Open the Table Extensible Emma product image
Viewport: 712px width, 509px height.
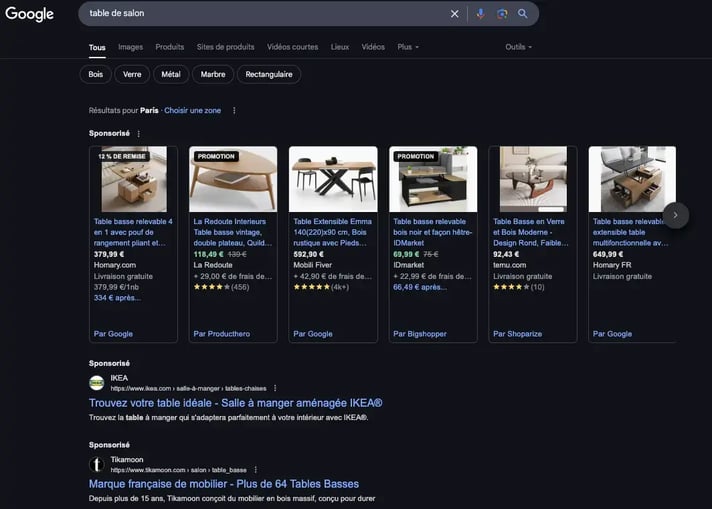(x=333, y=179)
